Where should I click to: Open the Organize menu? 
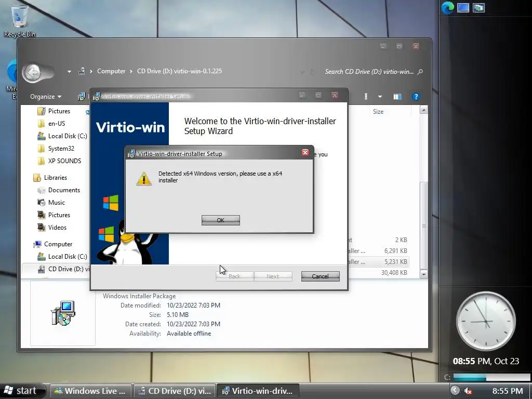(x=46, y=97)
